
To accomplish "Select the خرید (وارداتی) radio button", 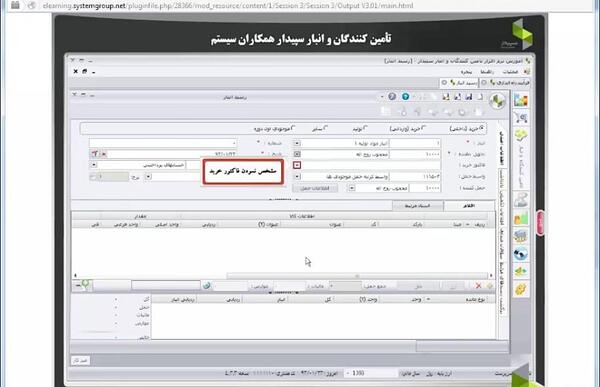I will click(x=424, y=127).
